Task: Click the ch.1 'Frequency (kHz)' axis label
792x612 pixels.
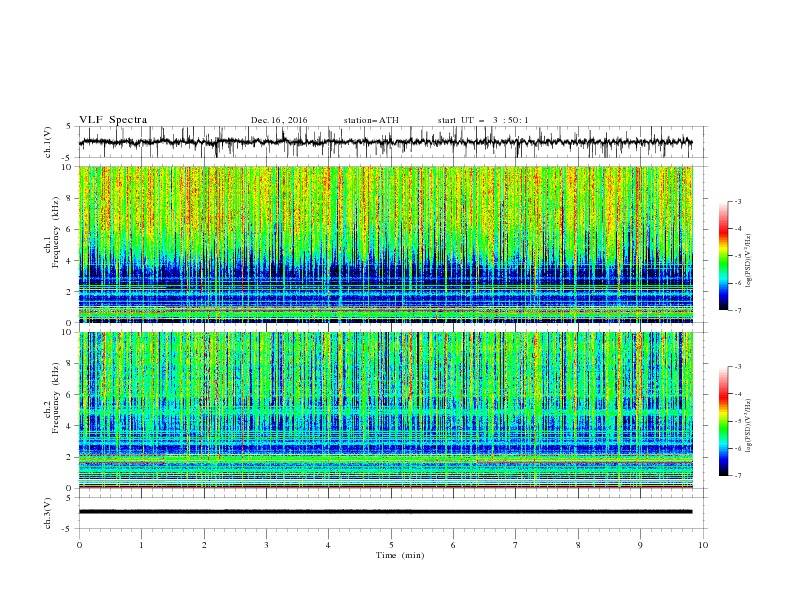Action: point(55,232)
